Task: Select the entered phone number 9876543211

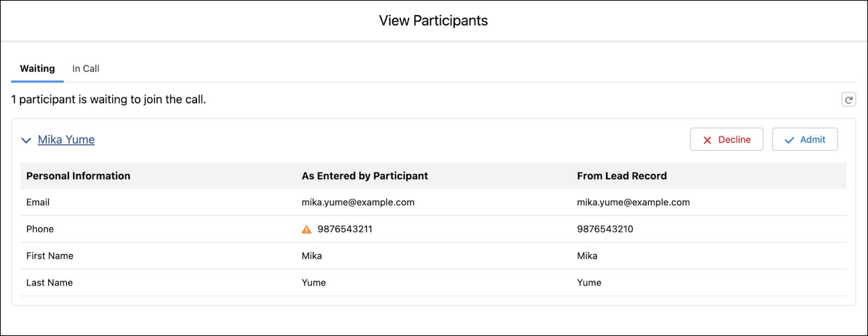Action: (x=345, y=229)
